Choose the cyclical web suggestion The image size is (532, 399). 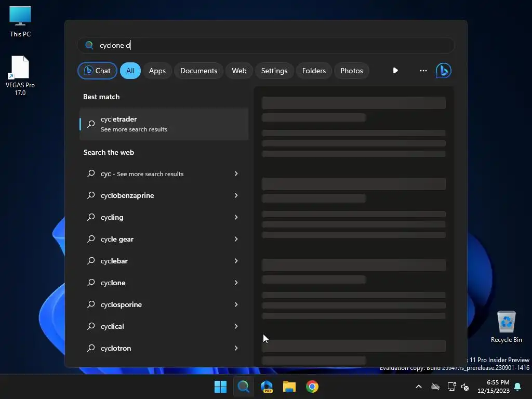point(164,326)
